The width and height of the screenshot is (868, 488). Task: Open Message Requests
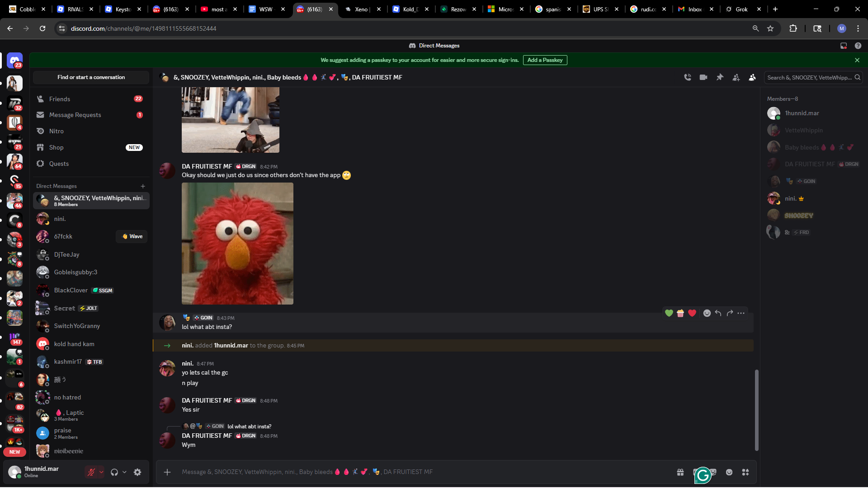click(91, 115)
